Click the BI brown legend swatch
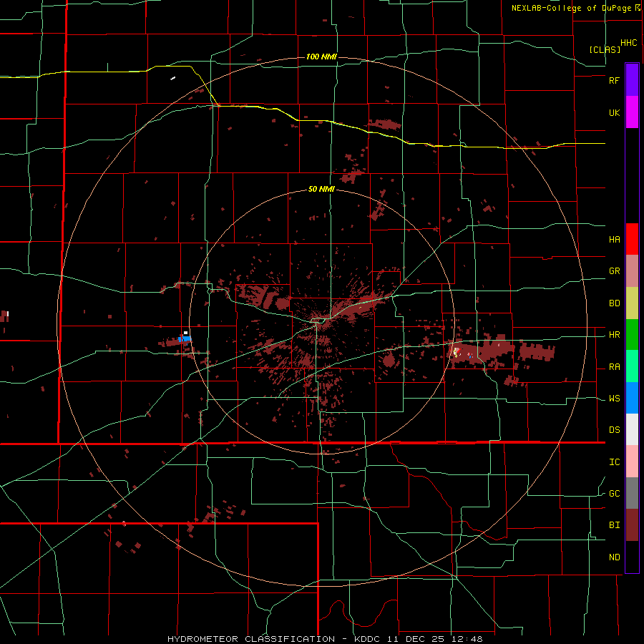Image resolution: width=644 pixels, height=644 pixels. [x=632, y=525]
